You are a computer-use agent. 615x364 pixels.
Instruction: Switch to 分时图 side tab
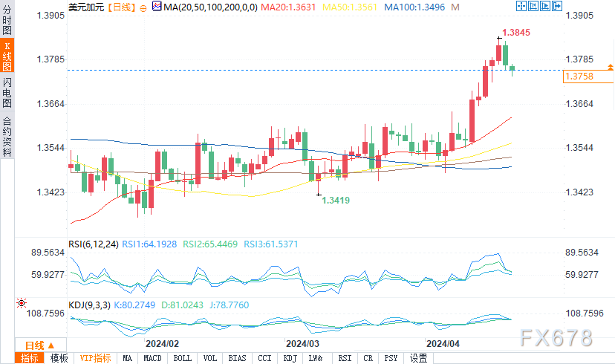point(7,19)
